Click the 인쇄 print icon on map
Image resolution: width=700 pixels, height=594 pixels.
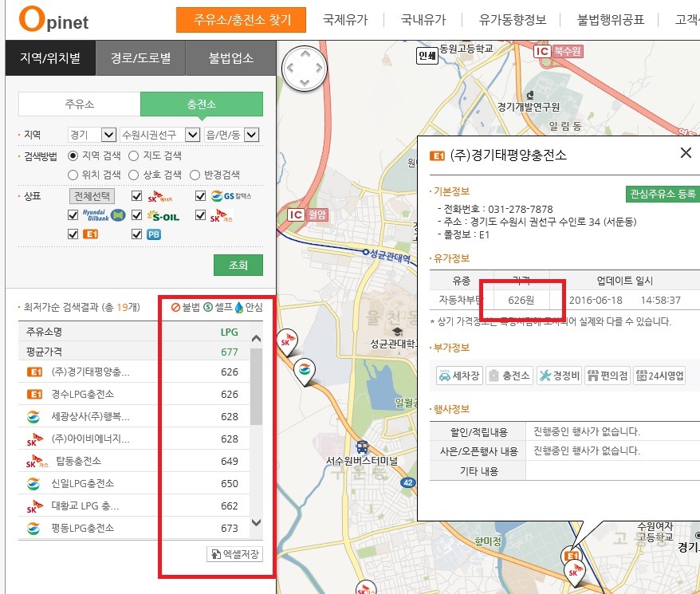tap(427, 55)
